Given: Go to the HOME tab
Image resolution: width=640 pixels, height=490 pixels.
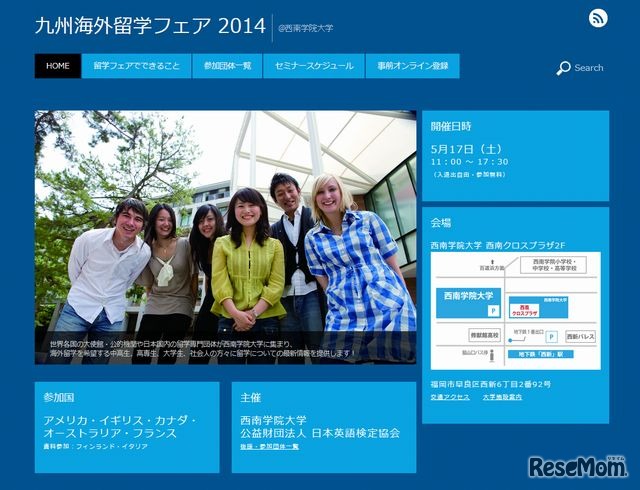Looking at the screenshot, I should (x=58, y=66).
